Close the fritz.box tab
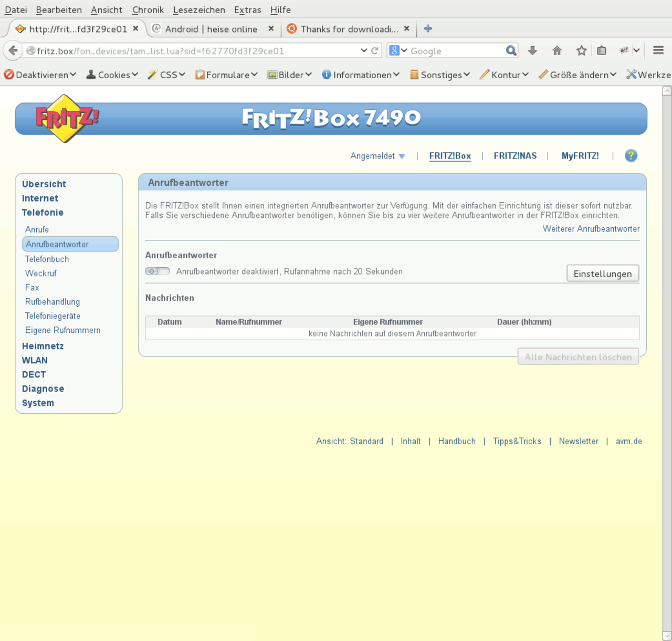 pos(135,28)
